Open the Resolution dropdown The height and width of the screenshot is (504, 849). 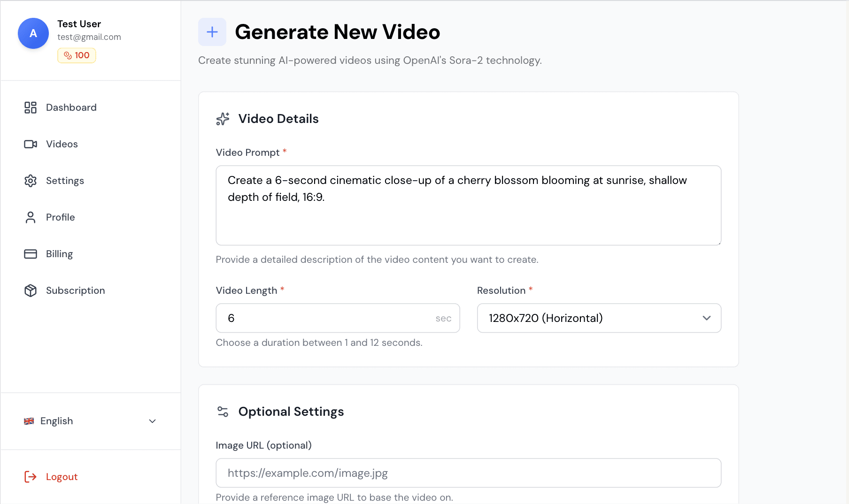(599, 318)
